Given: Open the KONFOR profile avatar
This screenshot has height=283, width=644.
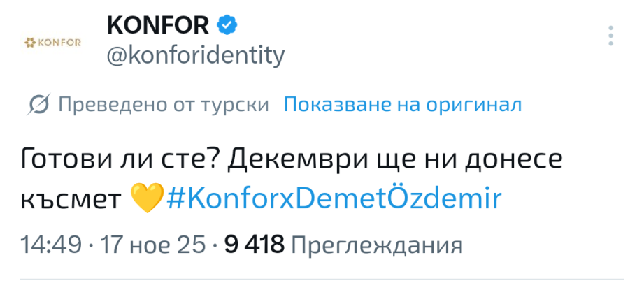Looking at the screenshot, I should coord(52,43).
